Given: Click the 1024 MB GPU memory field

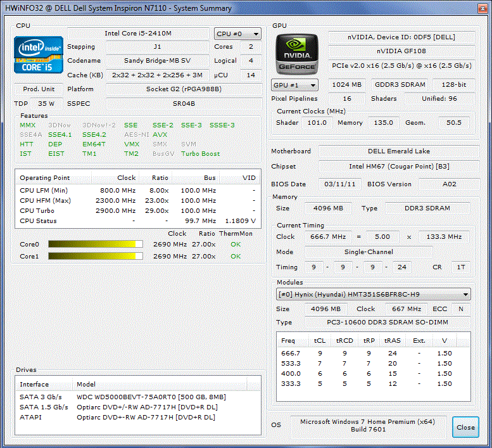Looking at the screenshot, I should click(x=347, y=85).
